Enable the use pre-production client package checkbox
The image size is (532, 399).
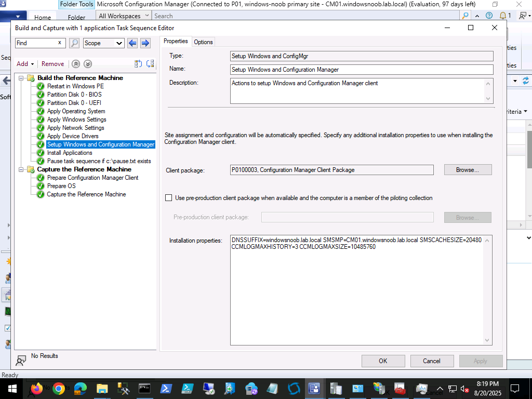pos(169,198)
